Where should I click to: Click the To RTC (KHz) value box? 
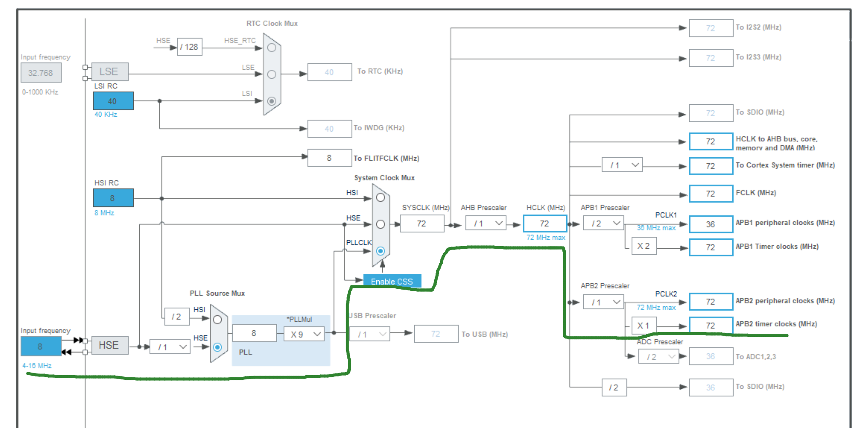[329, 72]
